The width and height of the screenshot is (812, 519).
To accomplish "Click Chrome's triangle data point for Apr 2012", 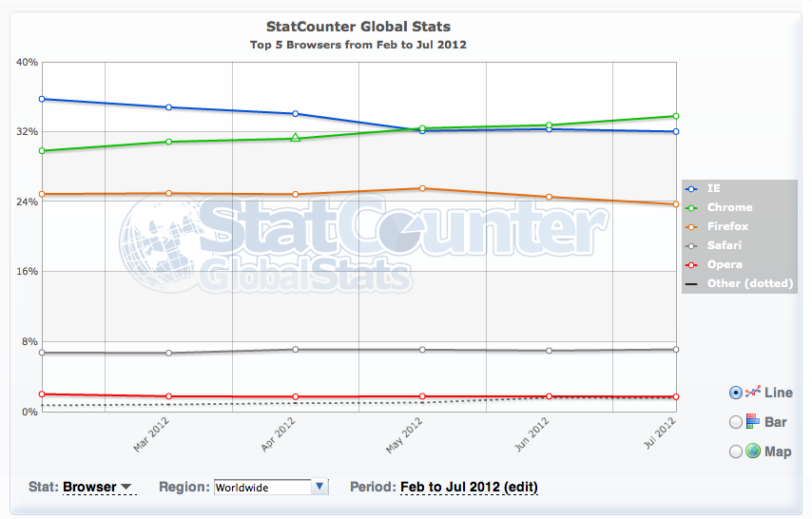I will [x=296, y=138].
